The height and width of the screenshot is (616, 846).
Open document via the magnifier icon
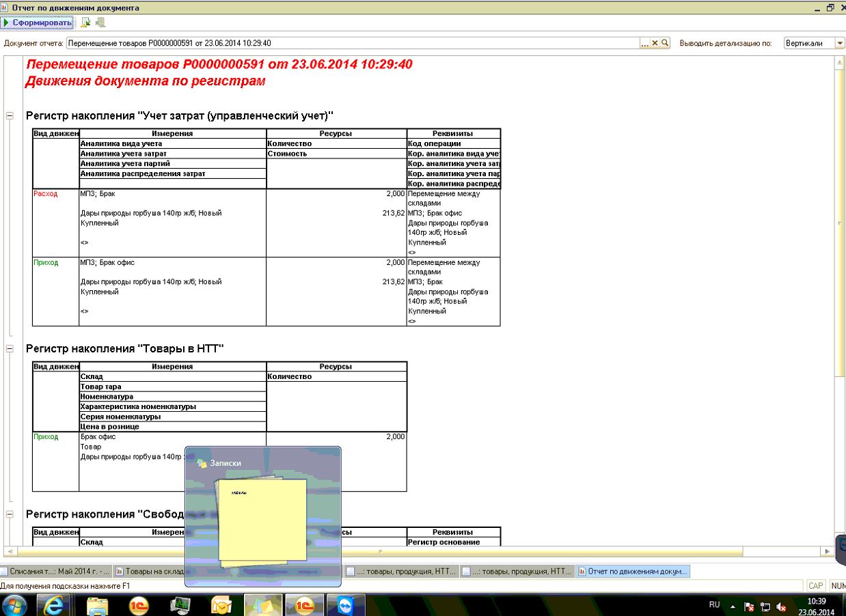pyautogui.click(x=664, y=43)
